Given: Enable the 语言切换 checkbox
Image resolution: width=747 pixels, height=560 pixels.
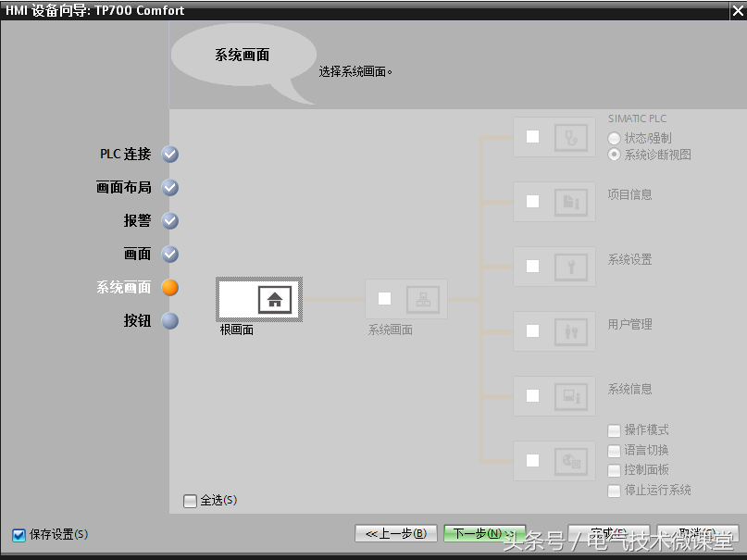Looking at the screenshot, I should pos(614,451).
